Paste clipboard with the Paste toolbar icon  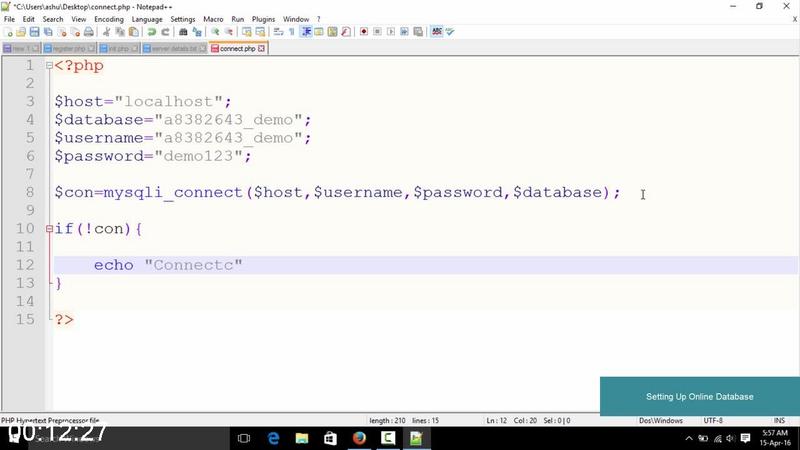[x=134, y=32]
